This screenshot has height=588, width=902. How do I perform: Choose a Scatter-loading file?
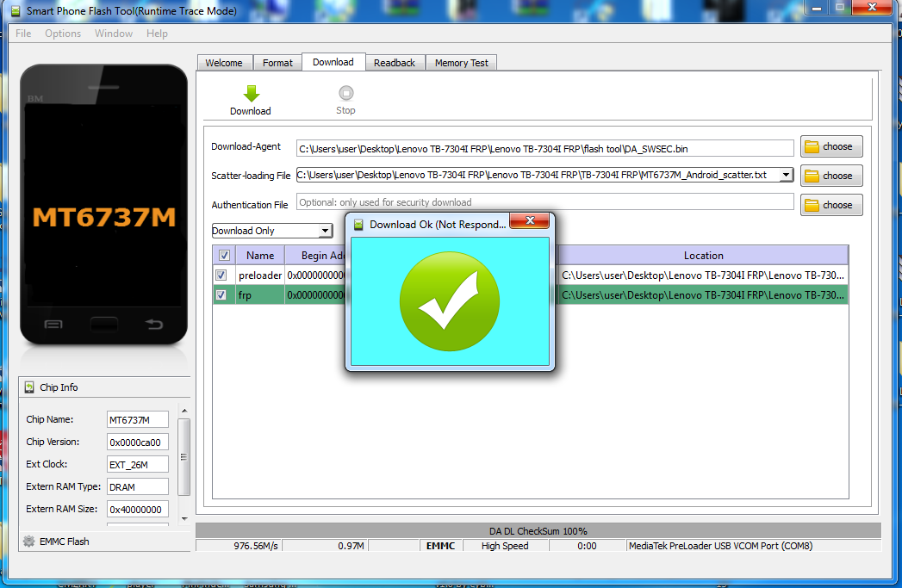831,176
